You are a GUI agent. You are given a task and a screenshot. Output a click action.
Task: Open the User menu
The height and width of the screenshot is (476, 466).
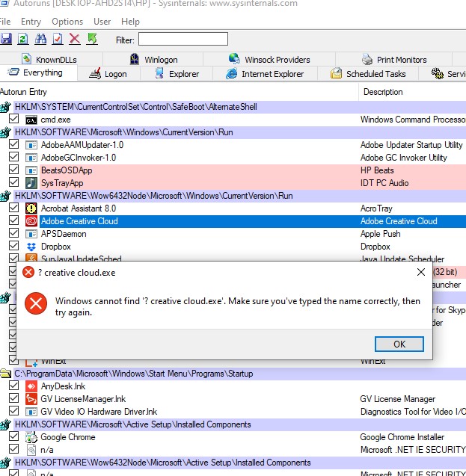[x=102, y=22]
